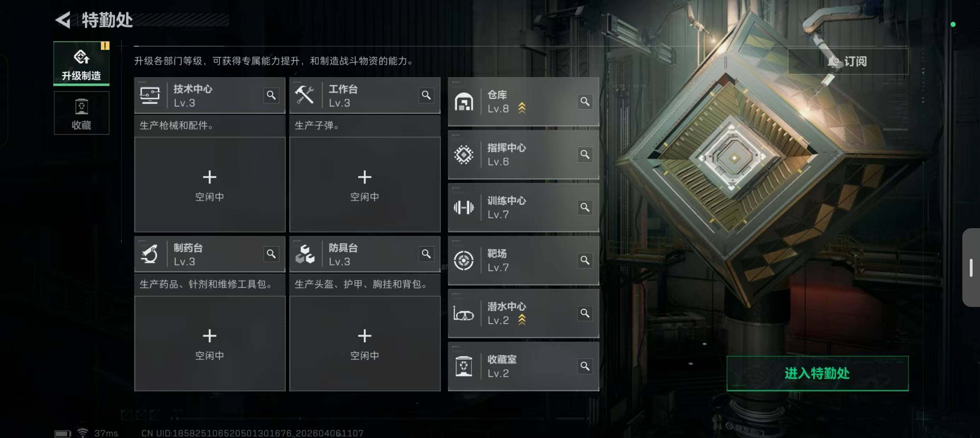Click the 订阅 subscribe button

click(x=848, y=61)
